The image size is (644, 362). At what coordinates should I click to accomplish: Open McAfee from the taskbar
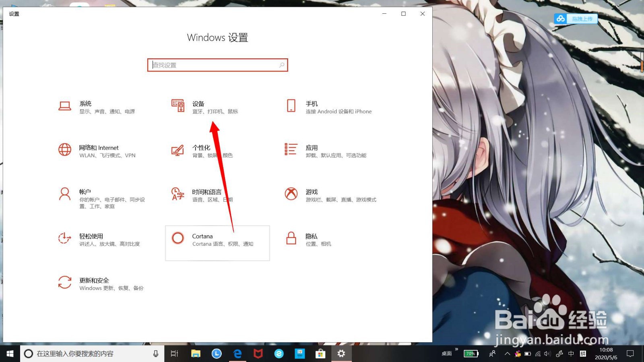[258, 354]
